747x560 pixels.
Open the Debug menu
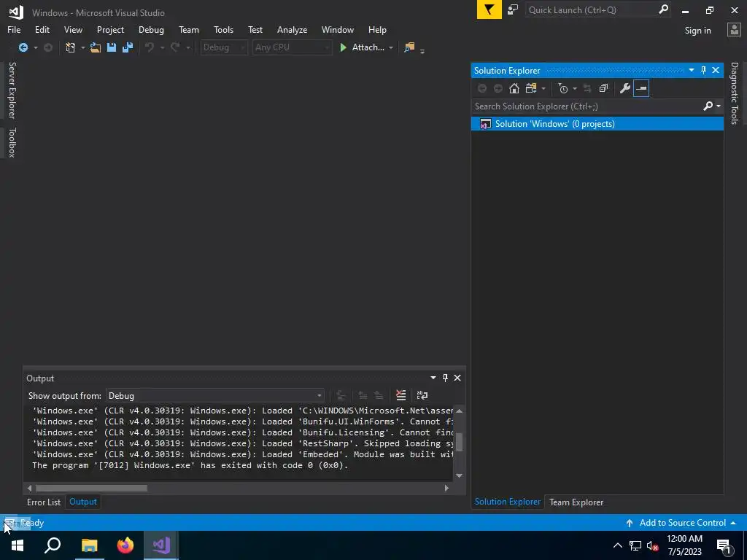tap(151, 29)
